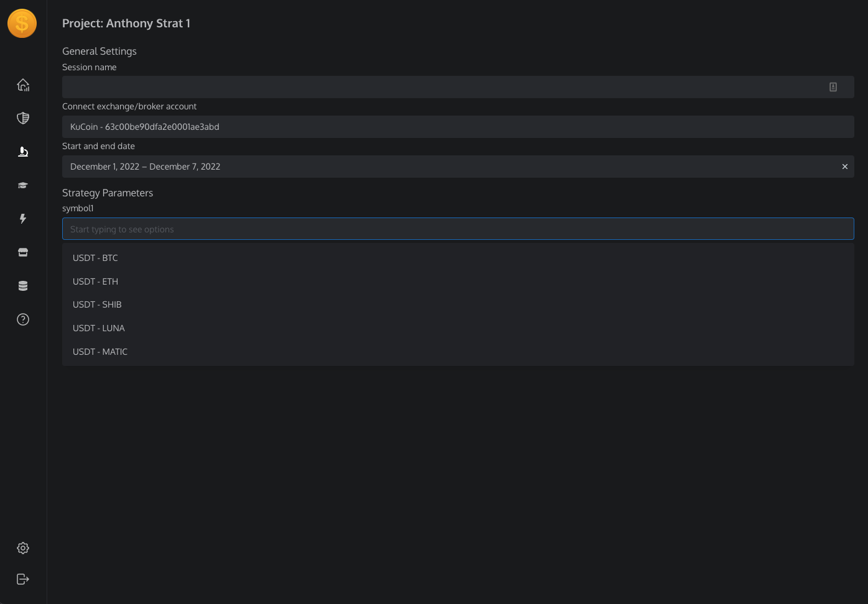Open the graduation cap icon
This screenshot has width=868, height=604.
[x=23, y=185]
